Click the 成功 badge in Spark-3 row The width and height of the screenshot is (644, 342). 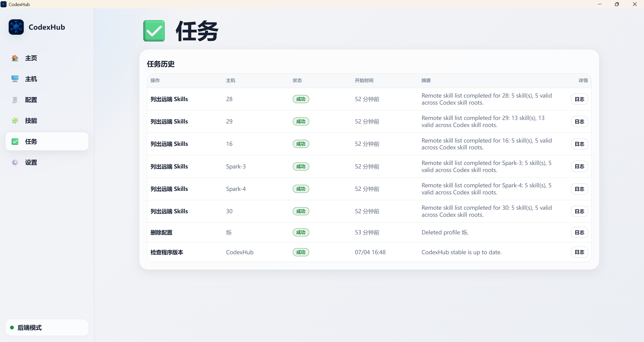pos(301,166)
